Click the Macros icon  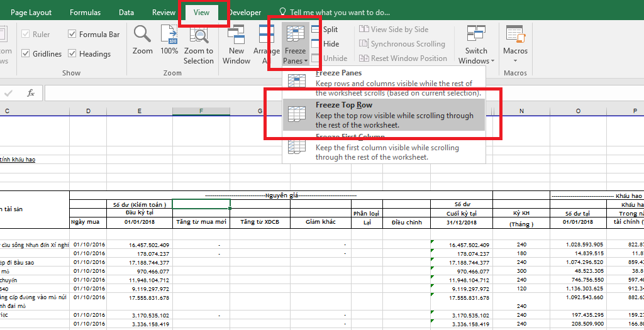coord(515,35)
